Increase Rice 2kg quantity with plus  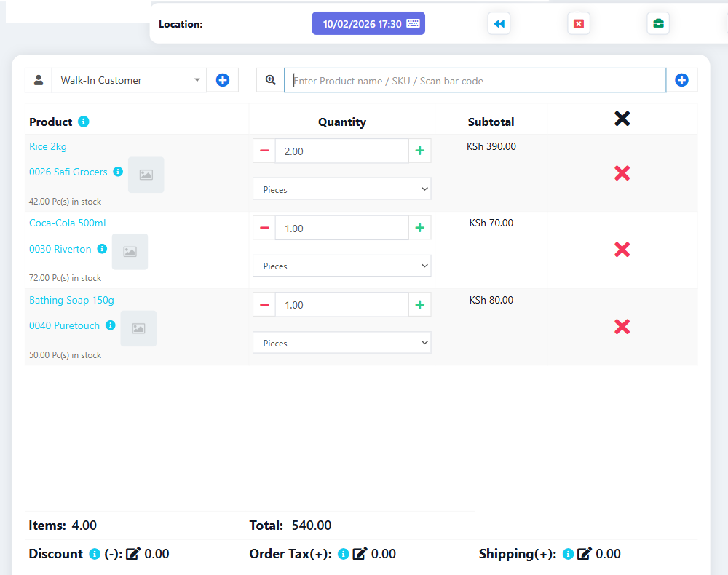click(x=420, y=151)
